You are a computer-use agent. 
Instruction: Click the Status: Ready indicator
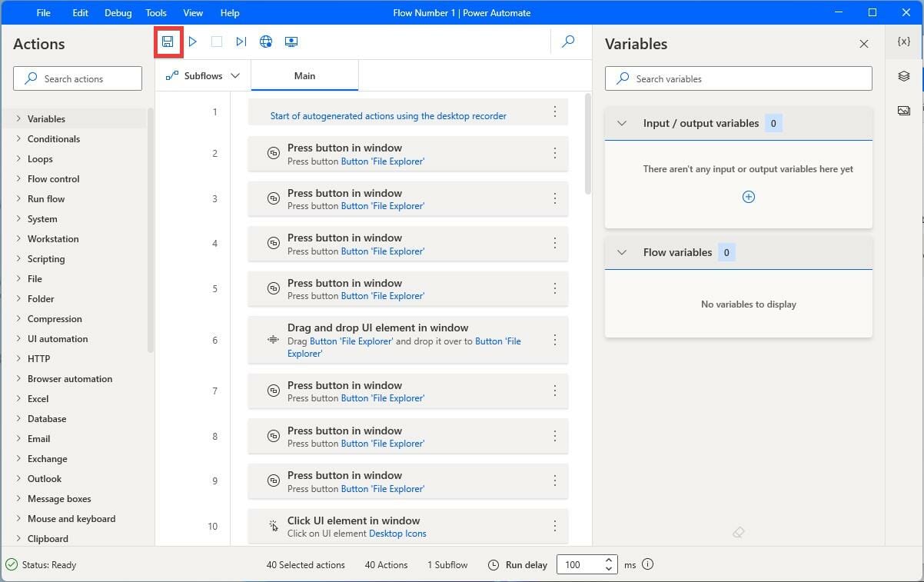coord(42,564)
